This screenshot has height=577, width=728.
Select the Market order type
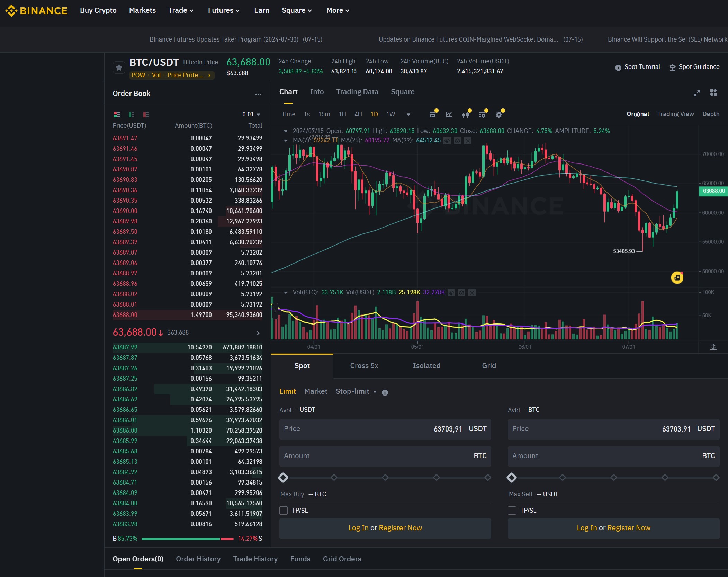tap(316, 391)
